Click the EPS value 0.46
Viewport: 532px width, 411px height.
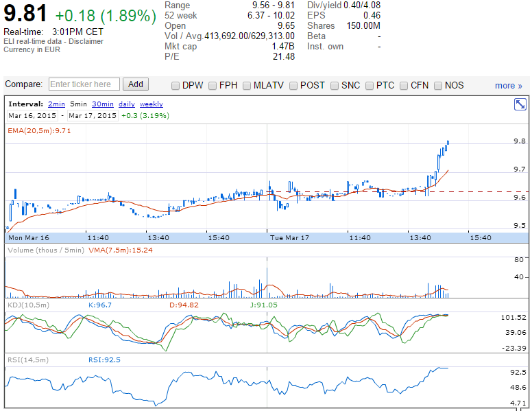pos(372,16)
